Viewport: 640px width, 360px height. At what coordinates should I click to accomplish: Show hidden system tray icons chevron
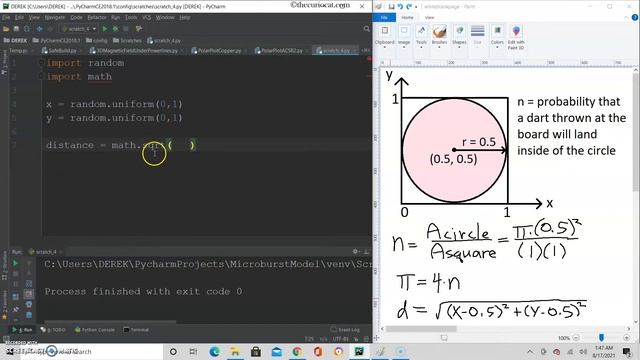(530, 351)
